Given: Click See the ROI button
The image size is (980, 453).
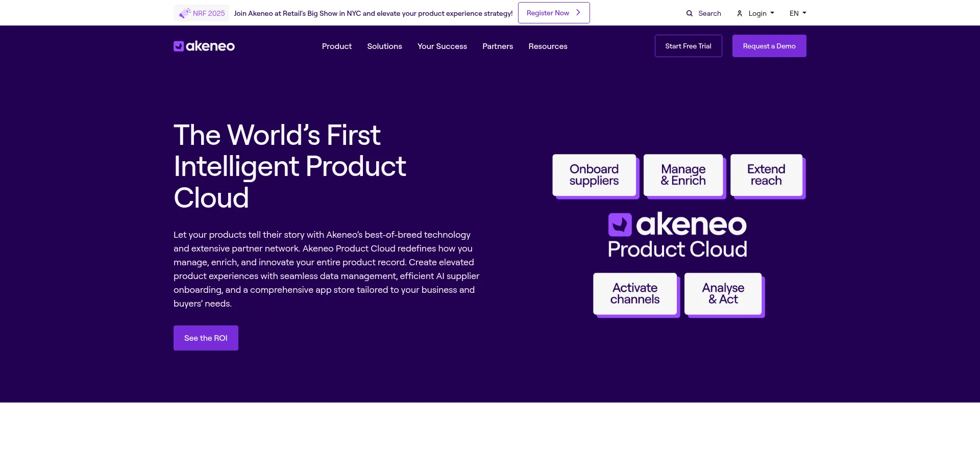Looking at the screenshot, I should tap(206, 338).
